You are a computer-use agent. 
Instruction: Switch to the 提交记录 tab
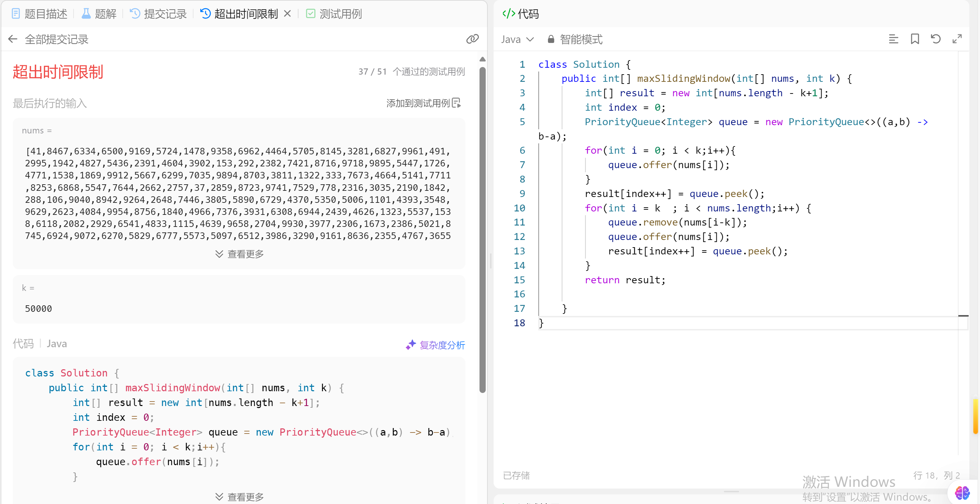[158, 14]
